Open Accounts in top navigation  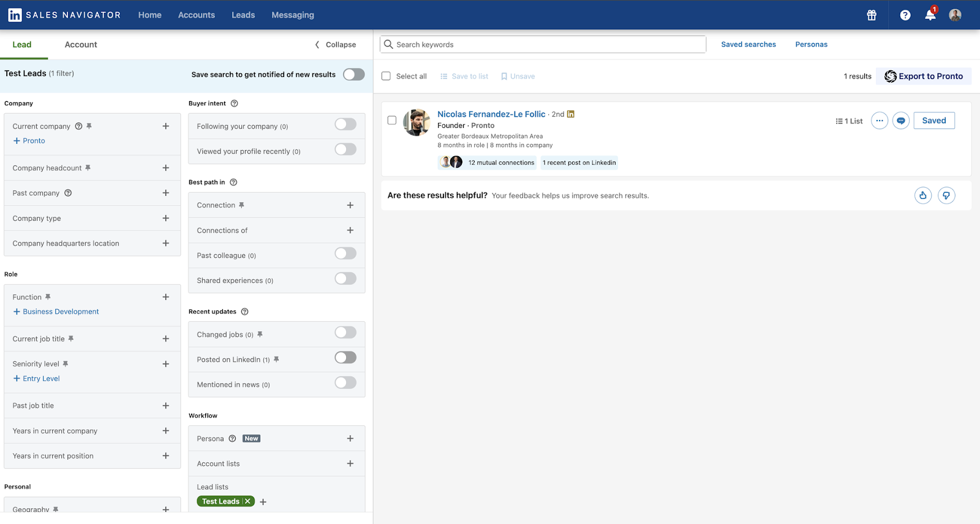click(x=197, y=15)
